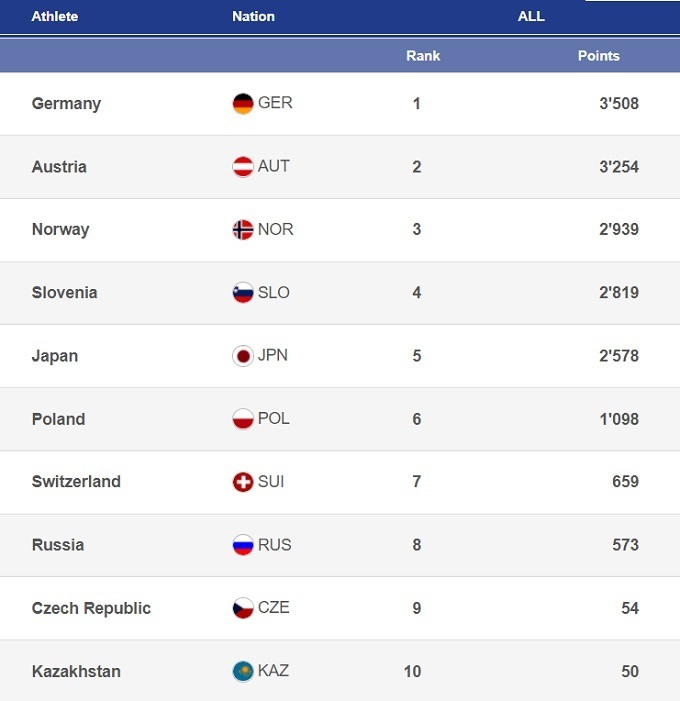Click the Austria flag icon

point(243,167)
